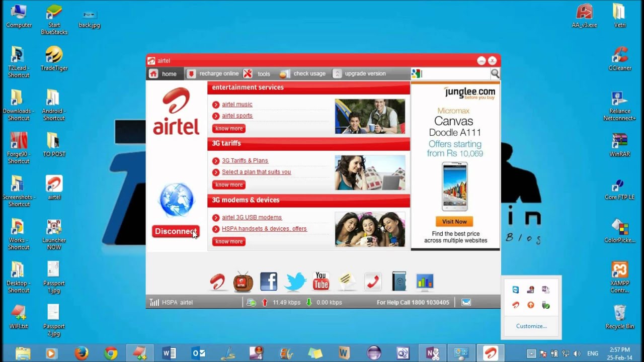Click the safely remove hardware tray icon

click(x=546, y=305)
